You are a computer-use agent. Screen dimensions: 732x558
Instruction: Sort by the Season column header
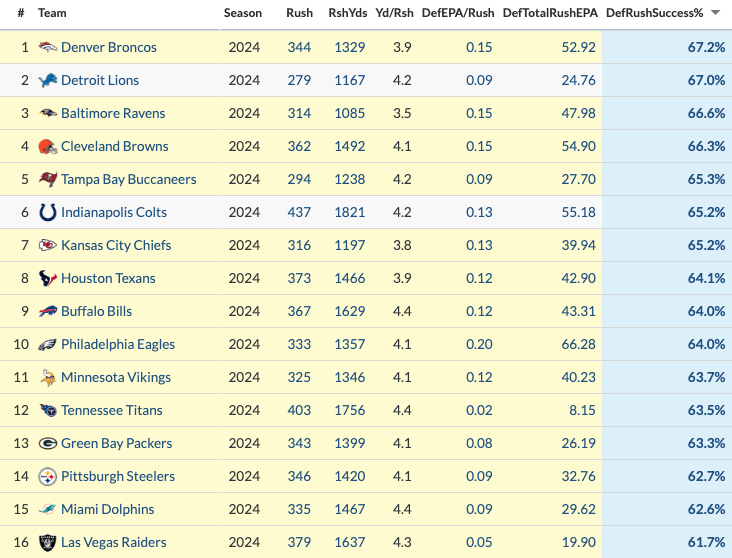coord(243,13)
